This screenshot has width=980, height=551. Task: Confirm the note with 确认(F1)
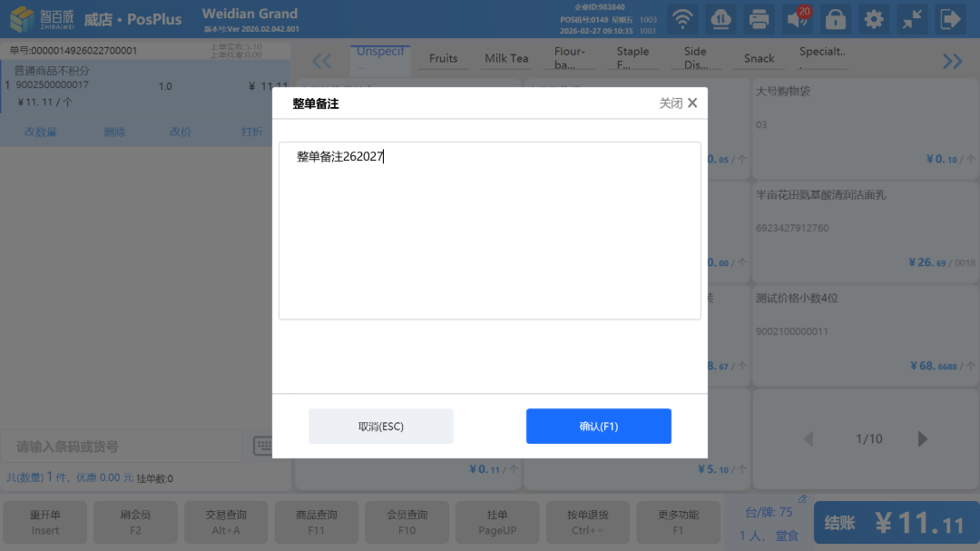click(598, 426)
